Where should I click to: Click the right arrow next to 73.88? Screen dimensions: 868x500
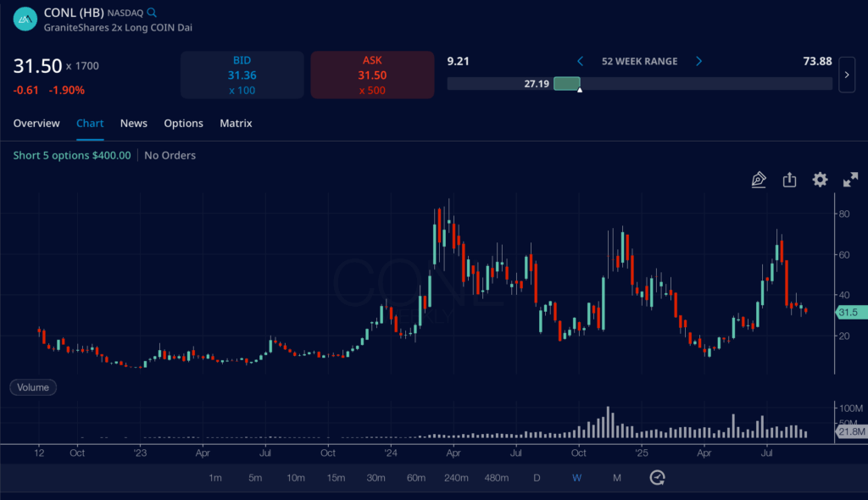point(846,75)
